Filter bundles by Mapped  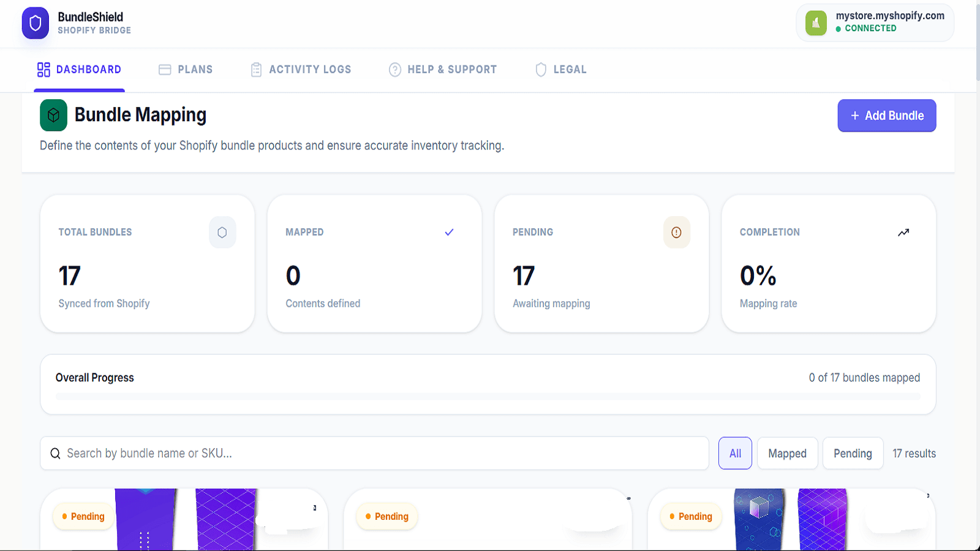(787, 454)
